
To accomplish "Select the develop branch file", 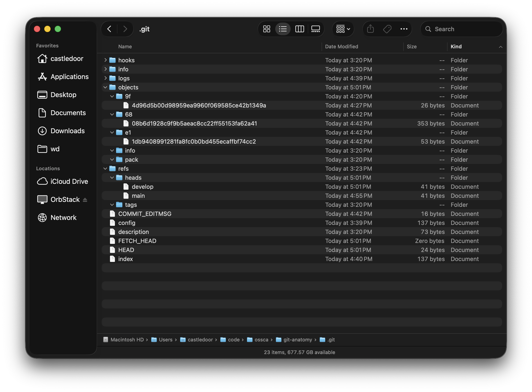I will click(142, 187).
